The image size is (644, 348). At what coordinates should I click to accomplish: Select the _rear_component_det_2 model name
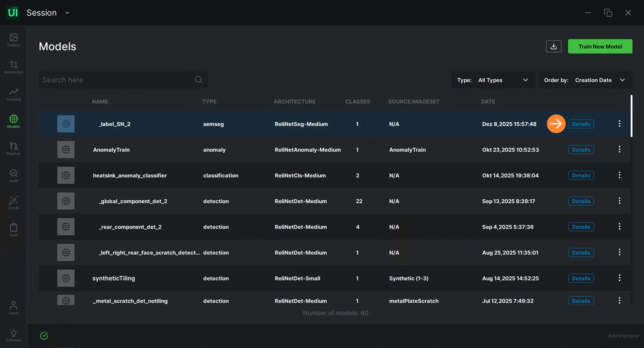(130, 227)
